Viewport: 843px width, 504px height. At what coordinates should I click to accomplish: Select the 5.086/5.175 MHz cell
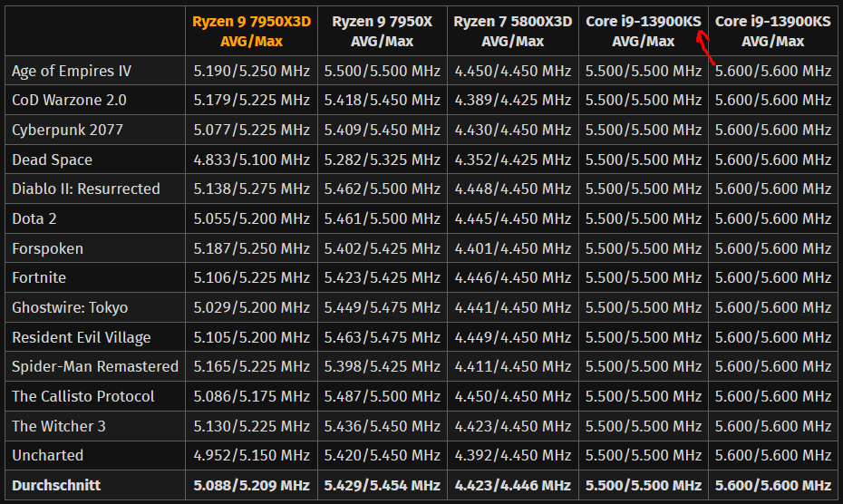point(252,396)
